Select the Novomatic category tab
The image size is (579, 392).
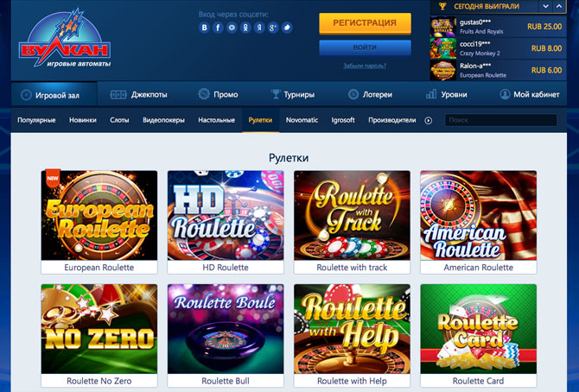pos(302,120)
